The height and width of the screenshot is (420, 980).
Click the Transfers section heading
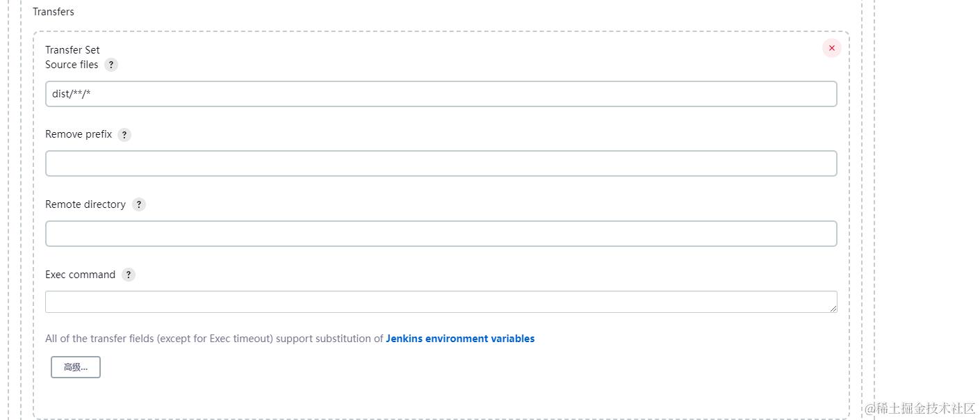coord(54,12)
